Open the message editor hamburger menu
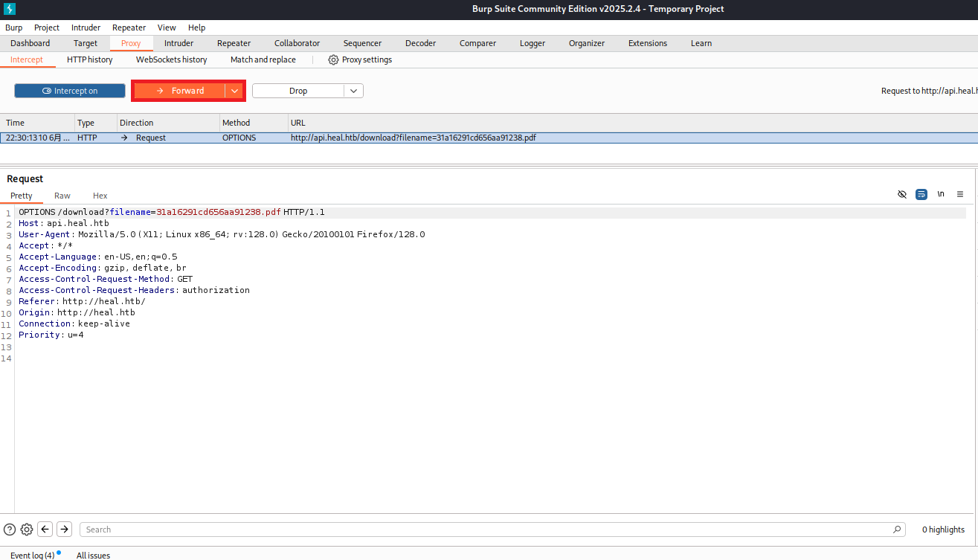This screenshot has width=978, height=560. coord(960,194)
